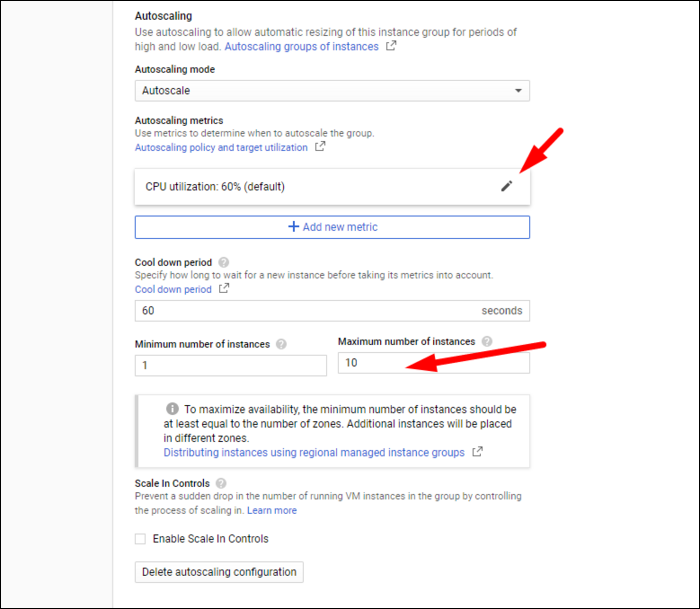Click the pencil edit icon for CPU utilization
The width and height of the screenshot is (700, 609).
(x=506, y=186)
